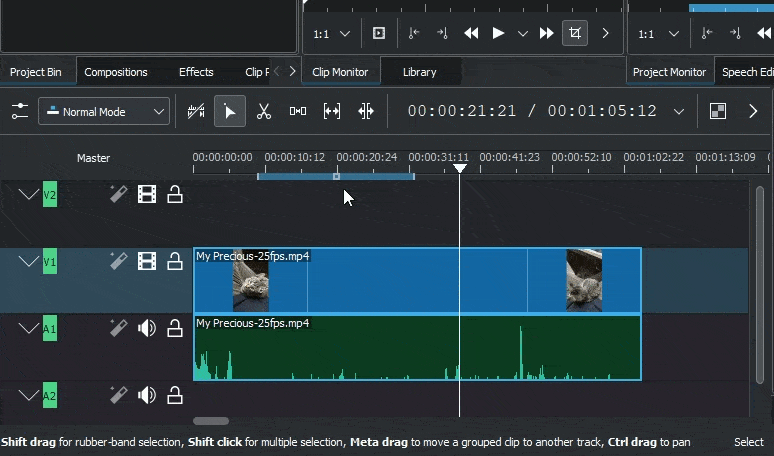Open the Library tab
This screenshot has height=456, width=774.
pyautogui.click(x=419, y=72)
